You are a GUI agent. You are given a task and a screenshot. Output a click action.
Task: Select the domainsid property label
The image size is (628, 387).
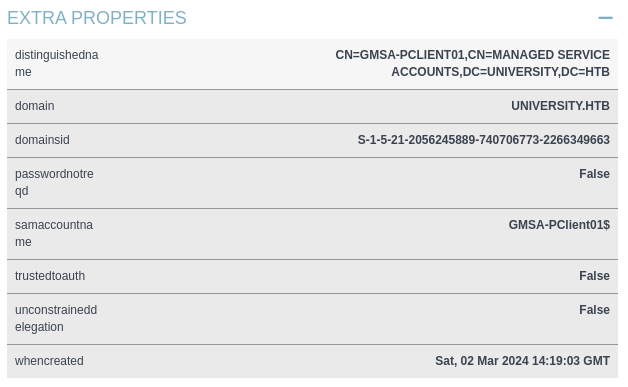[x=42, y=140]
